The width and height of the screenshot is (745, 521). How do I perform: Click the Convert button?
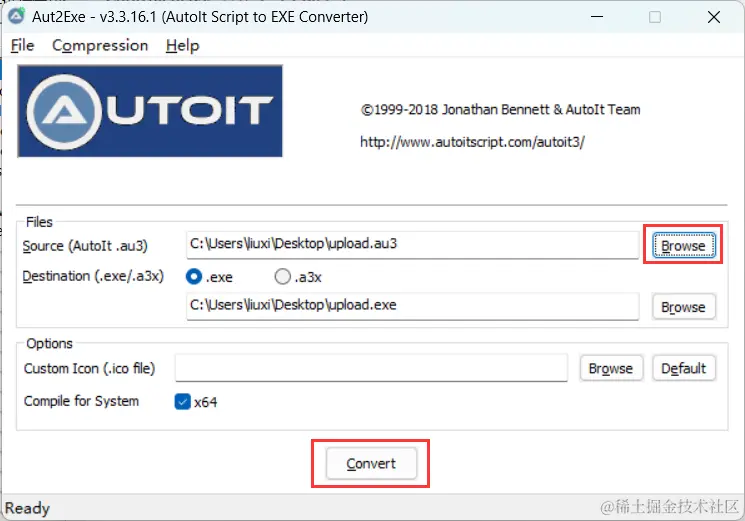point(371,464)
